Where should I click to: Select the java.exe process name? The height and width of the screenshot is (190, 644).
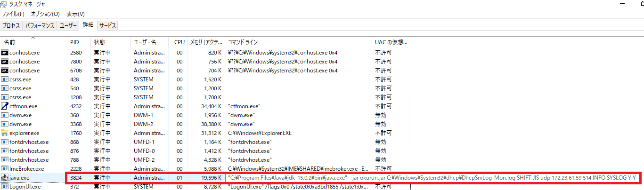coord(19,178)
